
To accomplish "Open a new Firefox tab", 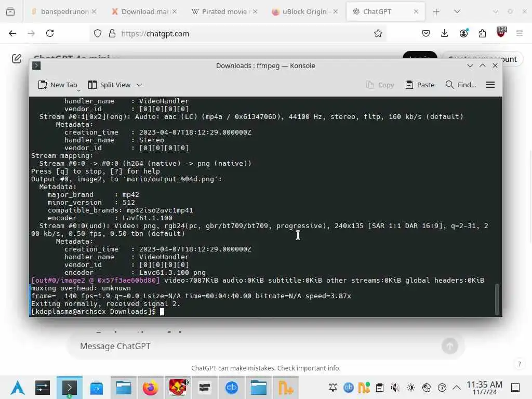I will point(436,12).
